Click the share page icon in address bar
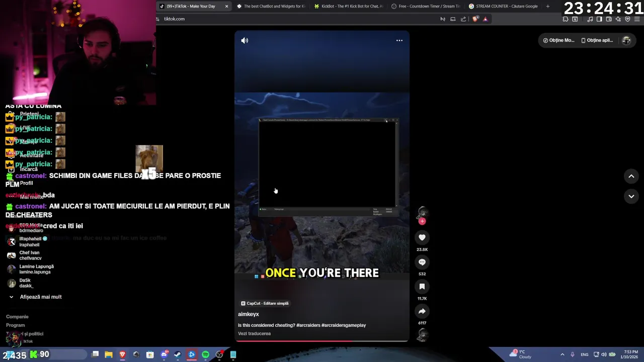This screenshot has width=644, height=362. 463,19
